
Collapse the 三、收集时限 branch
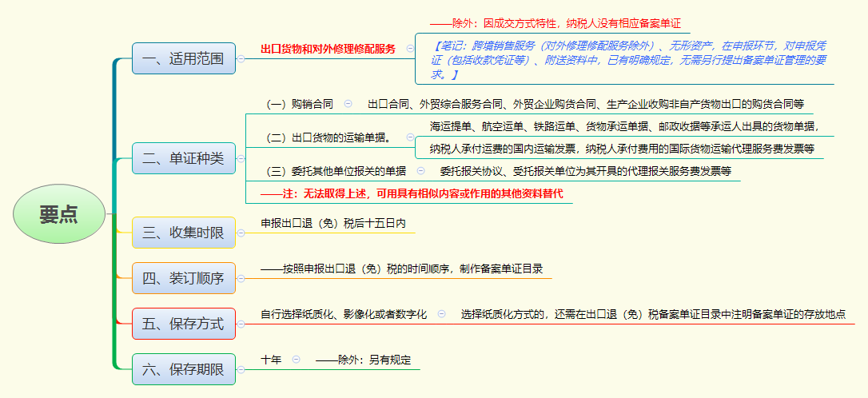241,233
